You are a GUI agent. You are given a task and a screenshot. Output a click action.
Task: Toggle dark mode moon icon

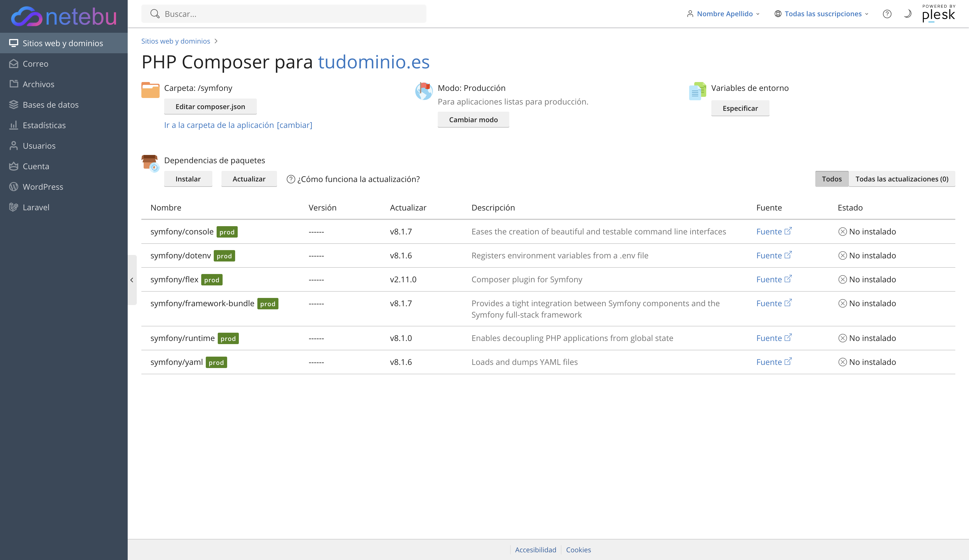point(907,14)
